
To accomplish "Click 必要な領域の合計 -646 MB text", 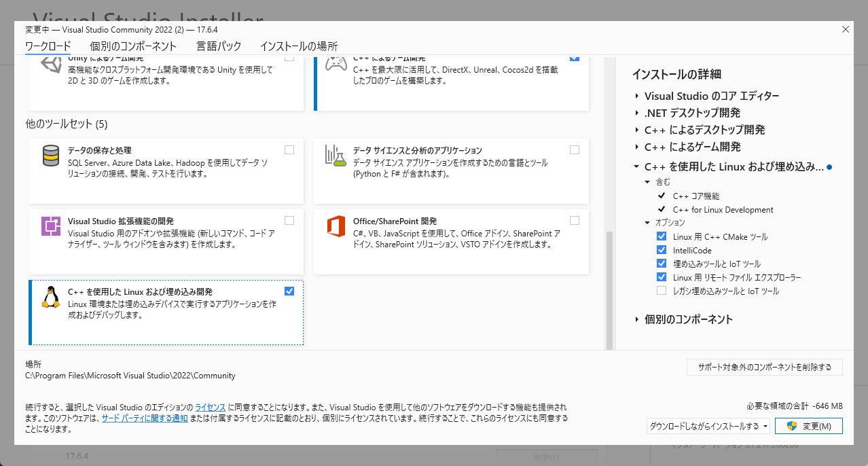I will pos(795,406).
